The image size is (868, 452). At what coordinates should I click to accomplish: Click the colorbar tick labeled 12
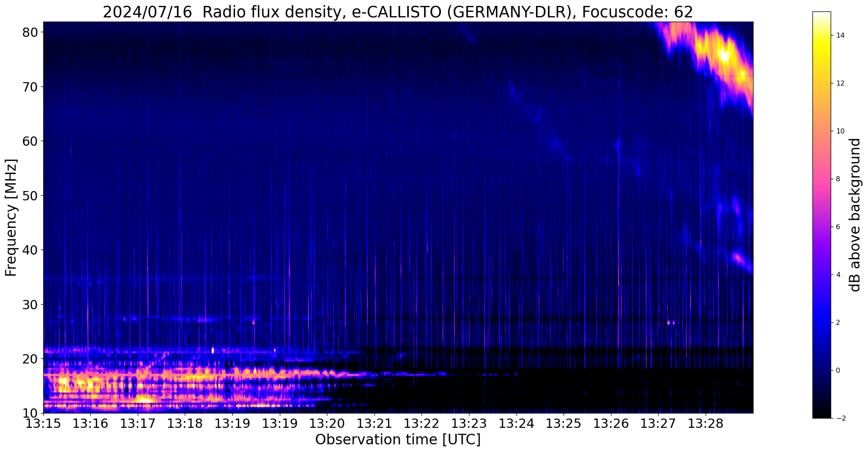tap(840, 83)
